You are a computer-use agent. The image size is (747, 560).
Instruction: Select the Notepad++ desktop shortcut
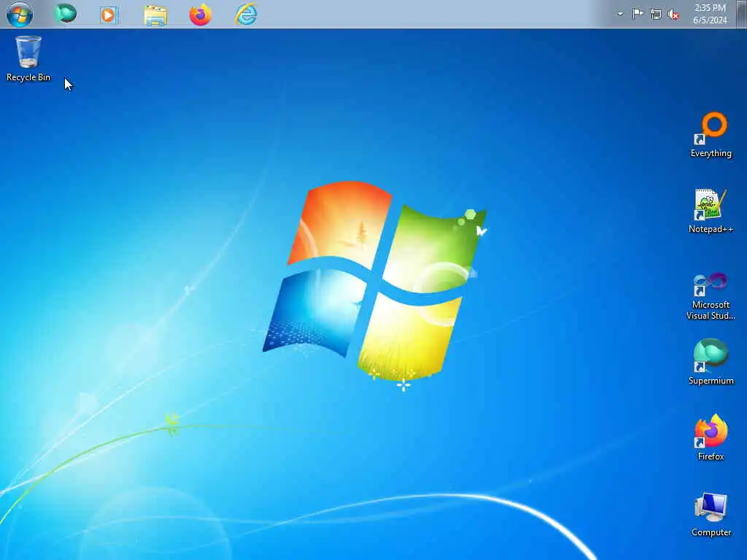(711, 211)
